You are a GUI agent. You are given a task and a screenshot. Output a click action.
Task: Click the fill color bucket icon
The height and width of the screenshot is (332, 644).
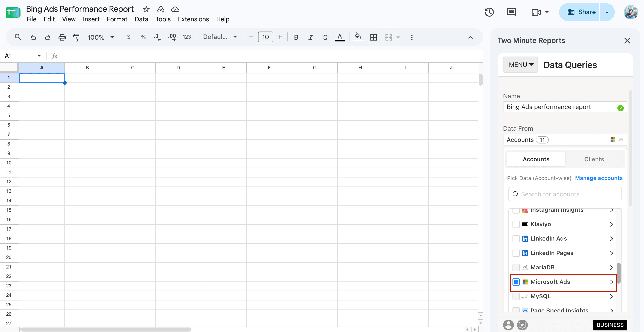358,37
